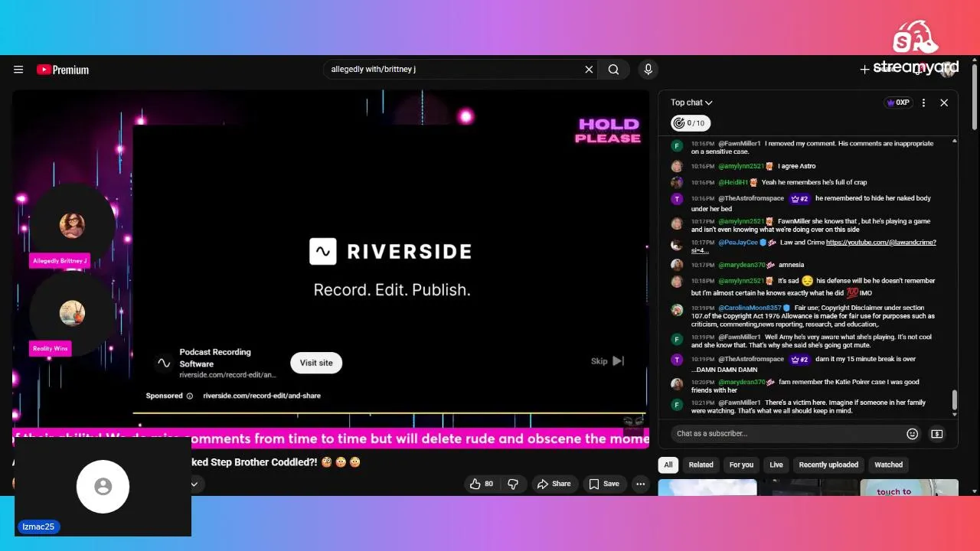Click the Izmac25 name label
Viewport: 980px width, 551px height.
coord(38,527)
